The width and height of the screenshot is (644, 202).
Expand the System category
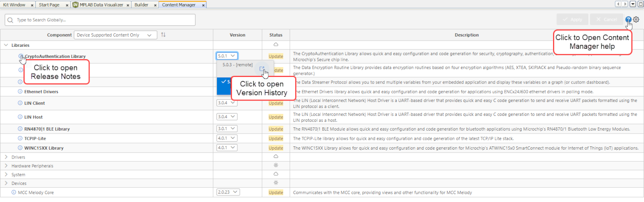point(6,175)
